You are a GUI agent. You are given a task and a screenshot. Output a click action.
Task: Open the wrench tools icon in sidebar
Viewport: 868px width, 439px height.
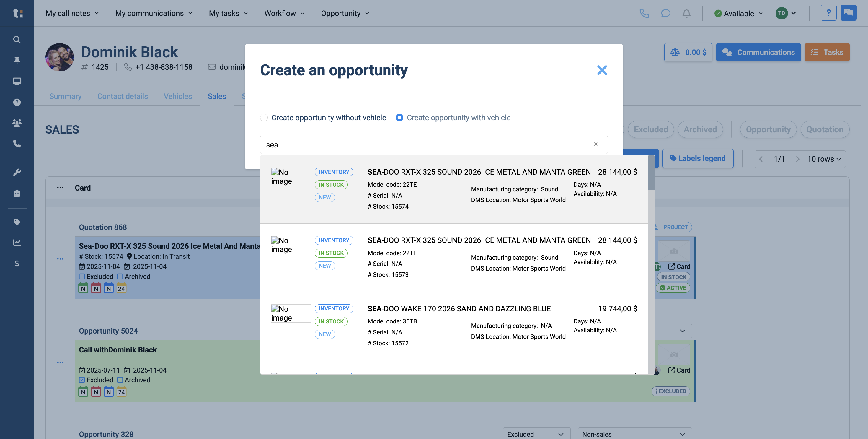point(17,172)
